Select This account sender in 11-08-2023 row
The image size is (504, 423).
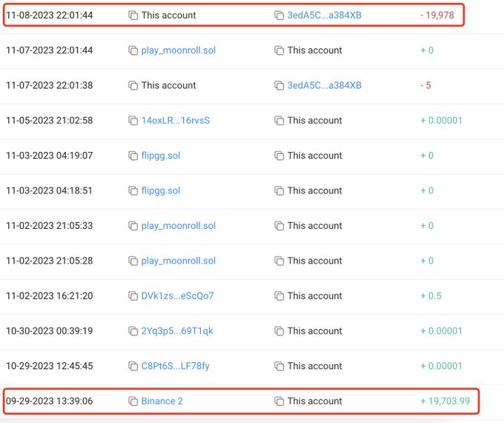(x=169, y=15)
